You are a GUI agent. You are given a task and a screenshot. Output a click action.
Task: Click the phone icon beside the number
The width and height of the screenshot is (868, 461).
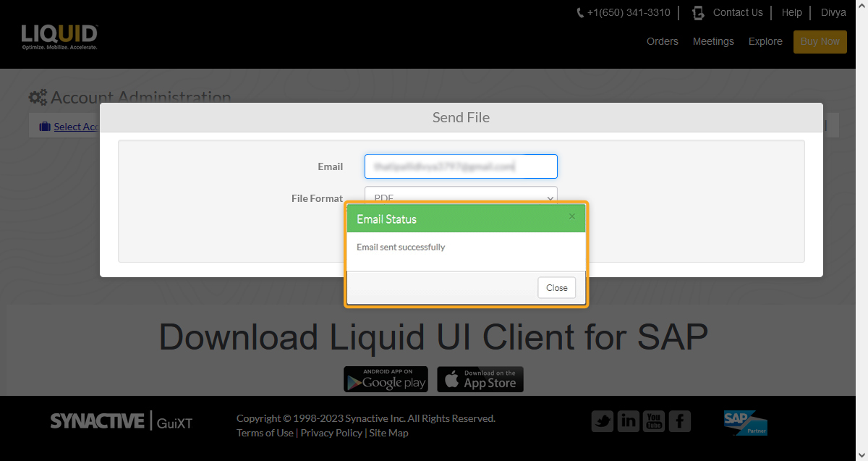(580, 13)
